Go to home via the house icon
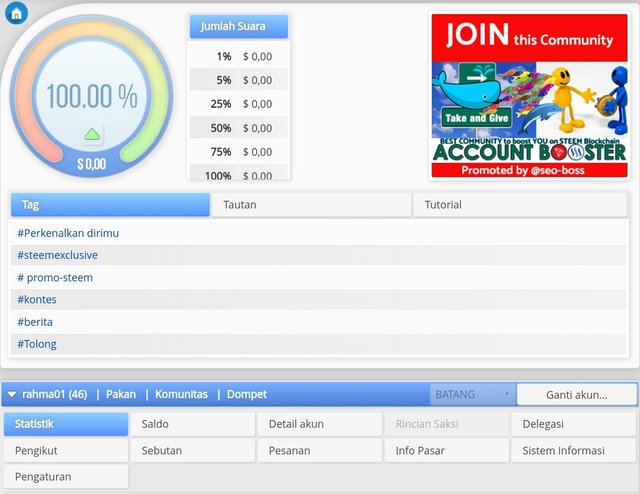The height and width of the screenshot is (494, 640). click(16, 13)
